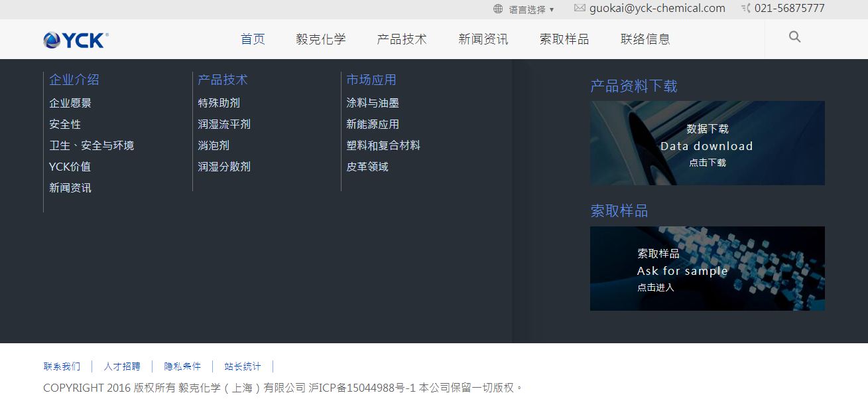Open the 首页 menu item

point(253,39)
